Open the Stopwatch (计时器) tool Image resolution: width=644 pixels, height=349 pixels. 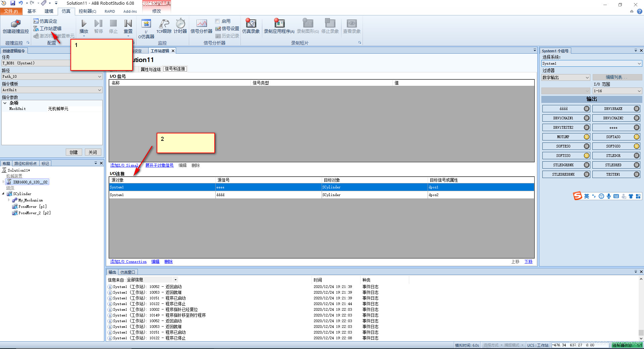180,26
